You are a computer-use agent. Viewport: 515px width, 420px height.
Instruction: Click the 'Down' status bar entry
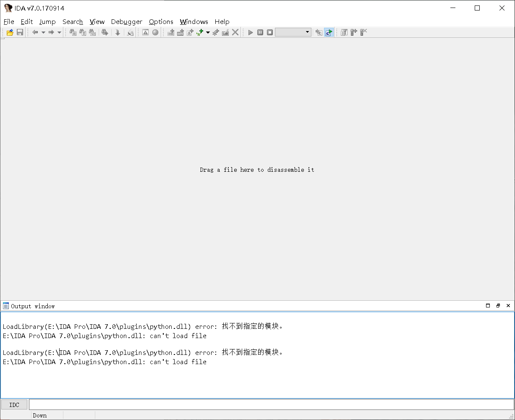click(40, 415)
